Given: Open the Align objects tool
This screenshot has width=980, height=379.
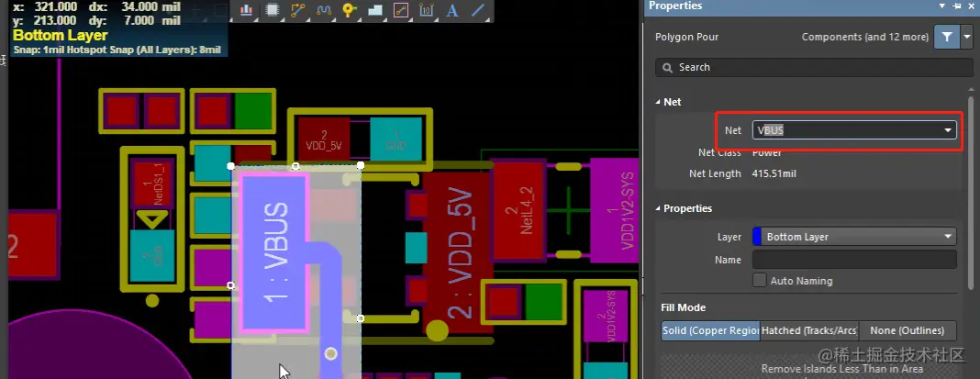Looking at the screenshot, I should [247, 10].
